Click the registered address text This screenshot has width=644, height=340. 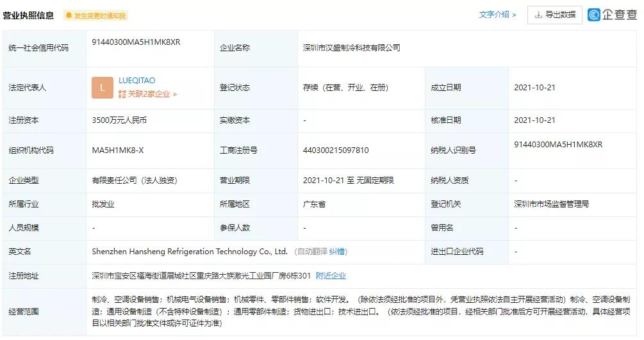(x=201, y=275)
